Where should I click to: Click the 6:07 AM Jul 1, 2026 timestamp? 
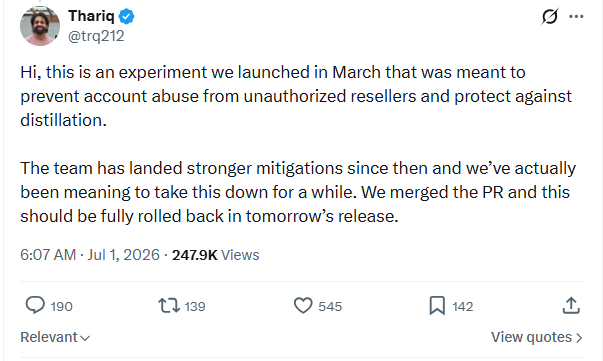pyautogui.click(x=90, y=255)
